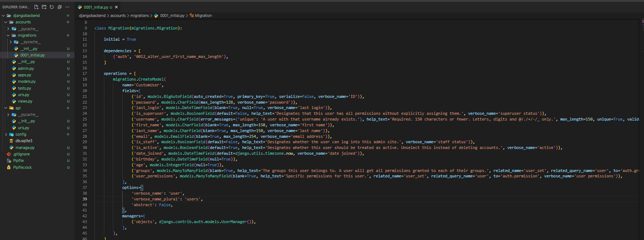Open models.py from the file tree
Viewport: 644px width, 240px height.
pyautogui.click(x=27, y=82)
